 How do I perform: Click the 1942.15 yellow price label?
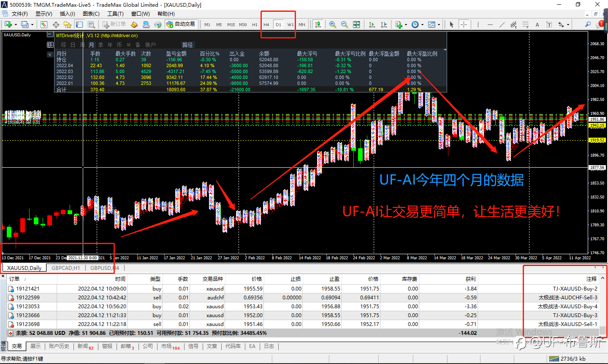coord(597,125)
